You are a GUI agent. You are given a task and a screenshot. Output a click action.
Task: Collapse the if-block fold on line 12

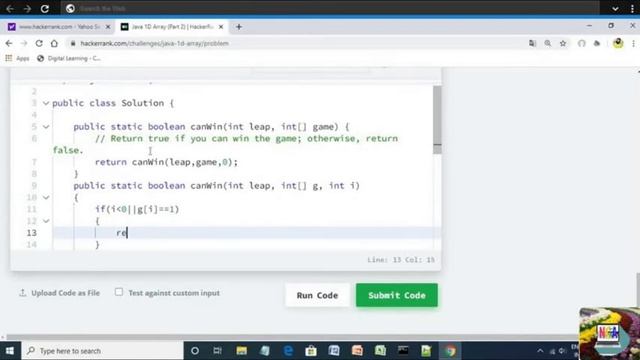(46, 221)
